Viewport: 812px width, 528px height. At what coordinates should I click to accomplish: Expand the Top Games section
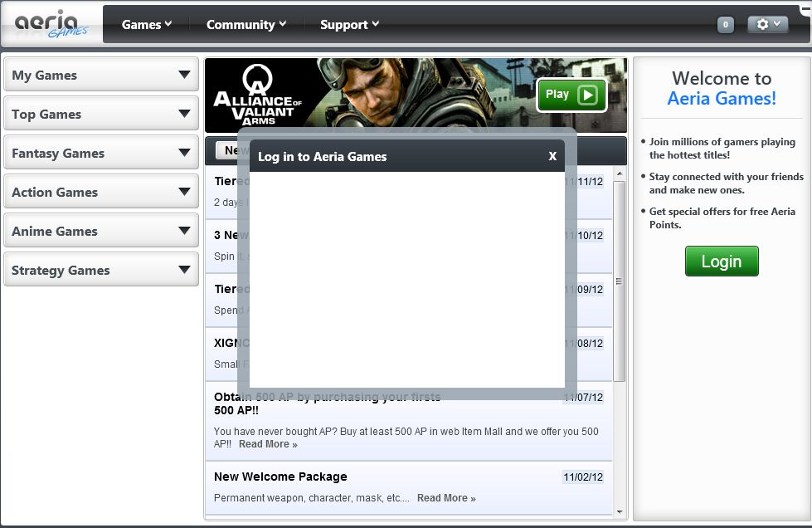tap(101, 114)
